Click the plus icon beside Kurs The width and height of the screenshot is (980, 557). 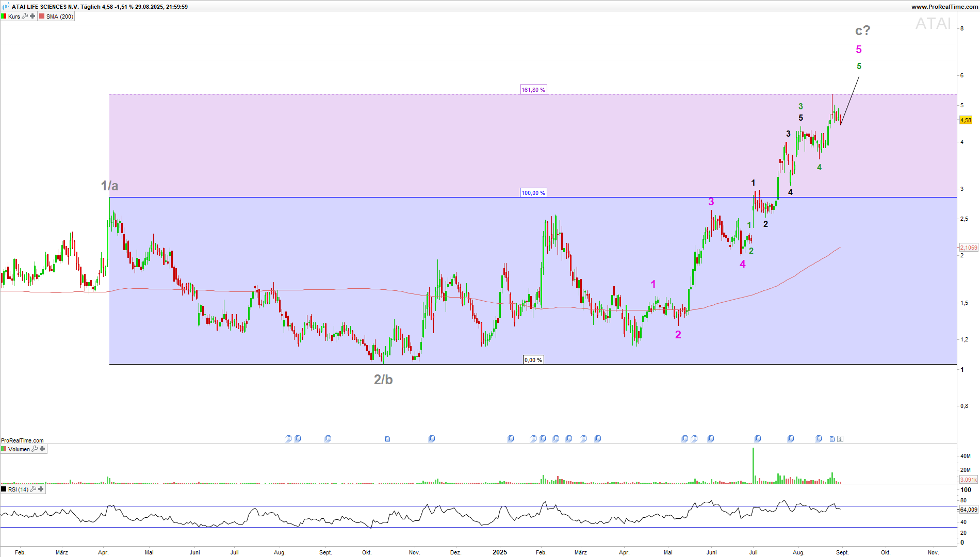pyautogui.click(x=32, y=17)
